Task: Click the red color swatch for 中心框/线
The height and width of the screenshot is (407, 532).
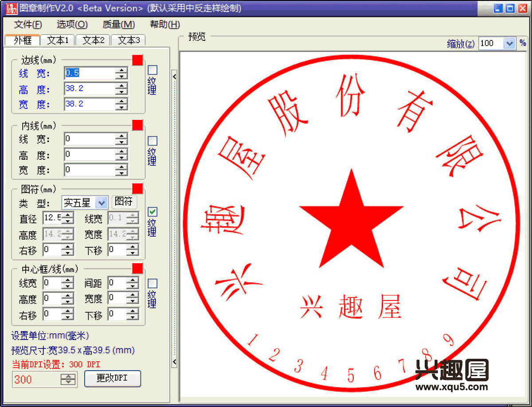Action: pos(137,268)
